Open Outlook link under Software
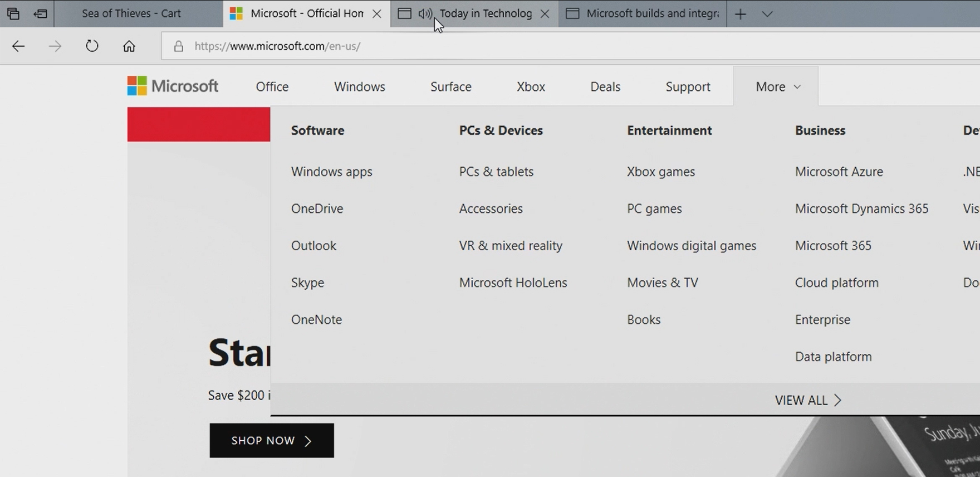The image size is (980, 477). click(313, 246)
